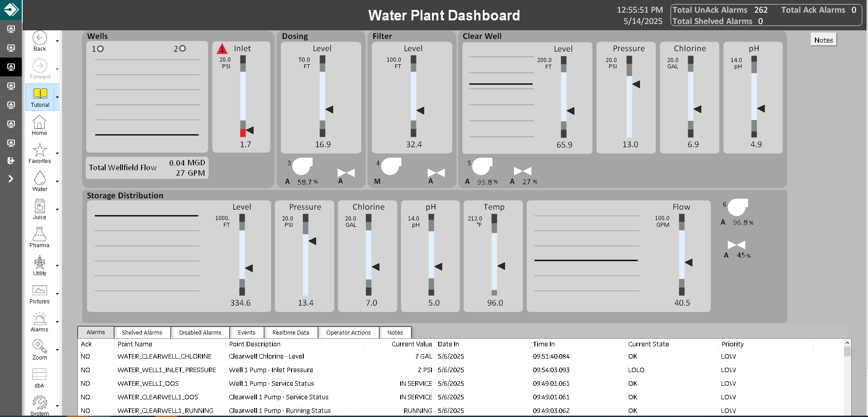Click the Back navigation arrow icon
Viewport: 868px width, 417px height.
pyautogui.click(x=40, y=38)
